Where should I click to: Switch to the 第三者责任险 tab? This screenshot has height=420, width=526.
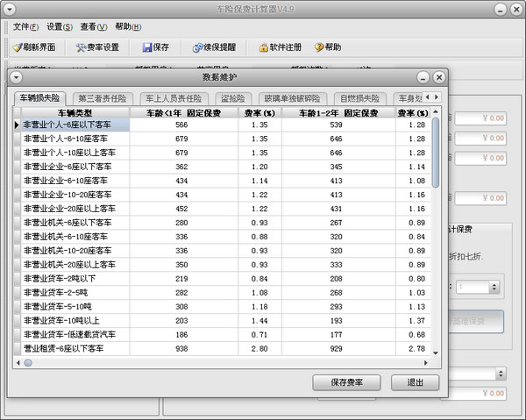coord(103,98)
